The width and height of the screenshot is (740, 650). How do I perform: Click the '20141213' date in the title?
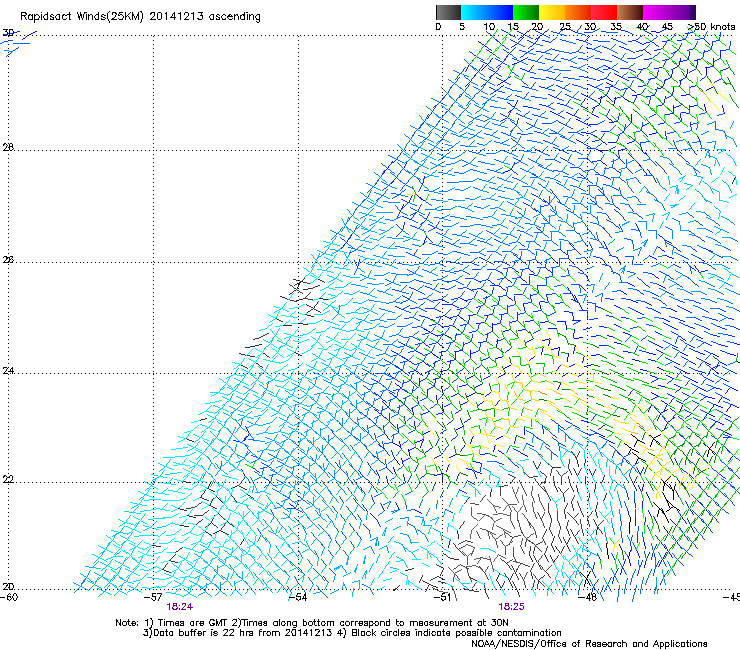point(177,16)
